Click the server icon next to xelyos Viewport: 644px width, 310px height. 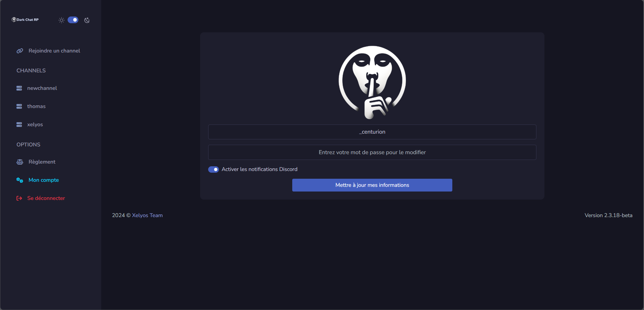coord(19,125)
